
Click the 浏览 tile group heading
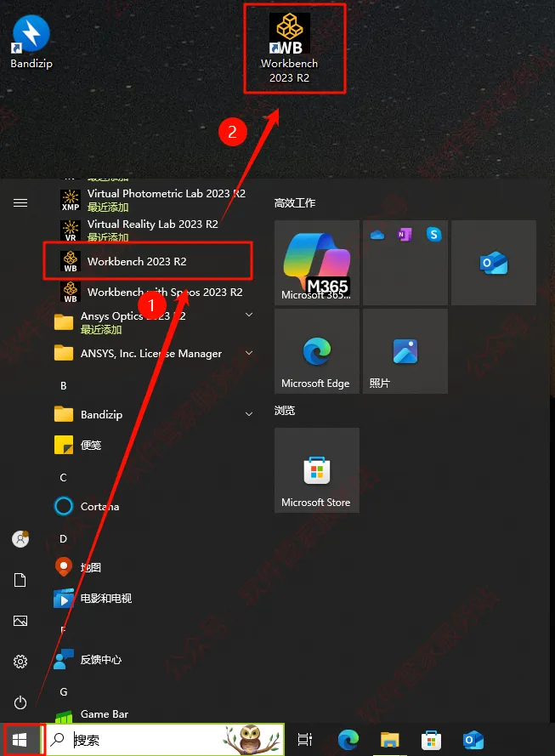tap(284, 410)
